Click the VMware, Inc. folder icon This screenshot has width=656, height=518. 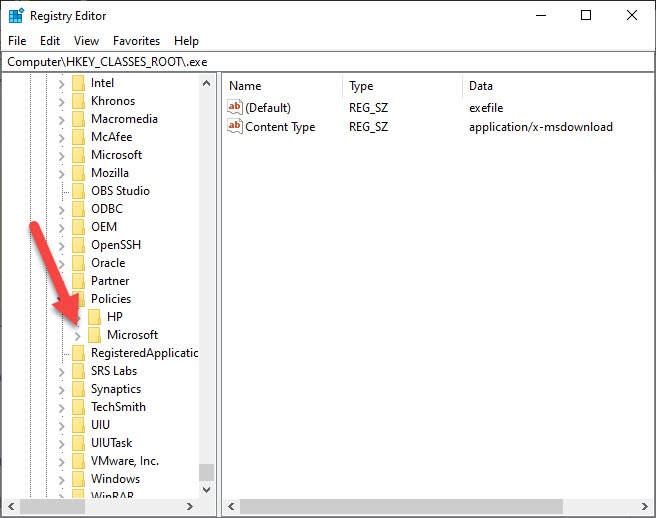(x=79, y=461)
